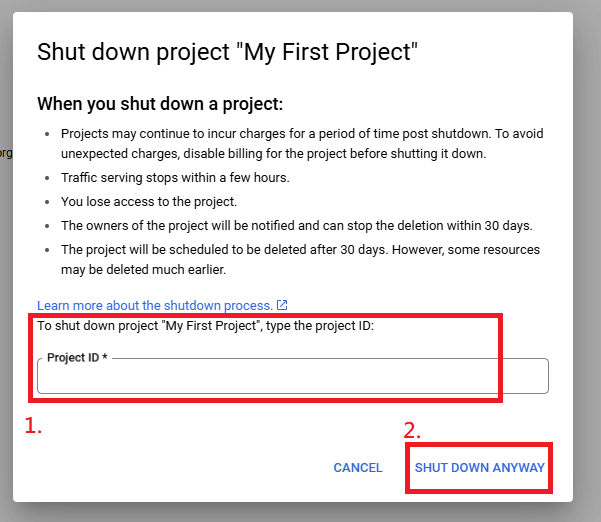Focus the Project ID text field

[x=292, y=378]
